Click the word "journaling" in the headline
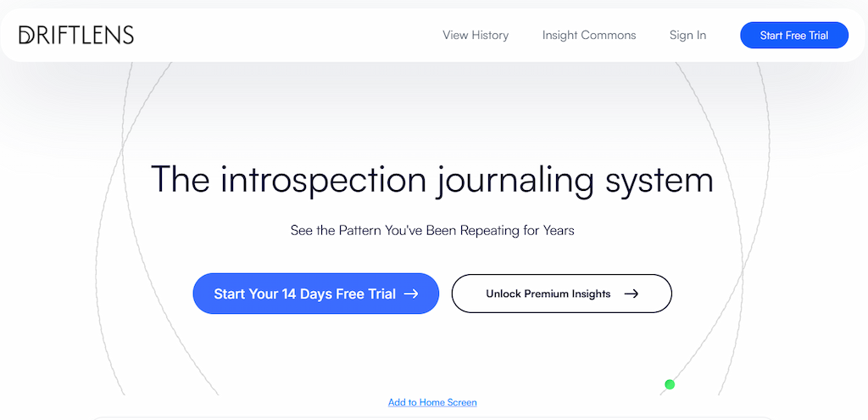 tap(503, 180)
